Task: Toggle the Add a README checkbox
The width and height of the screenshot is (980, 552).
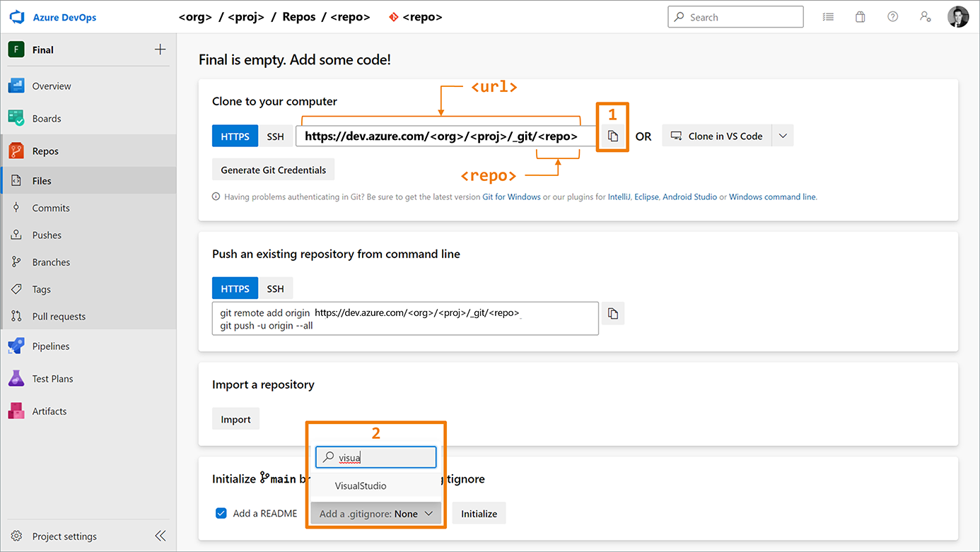Action: click(221, 514)
